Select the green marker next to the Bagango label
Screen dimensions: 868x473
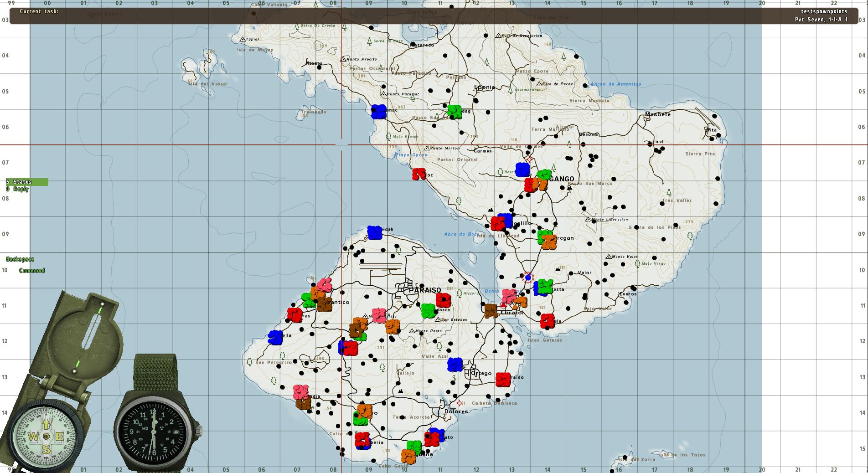[x=544, y=174]
